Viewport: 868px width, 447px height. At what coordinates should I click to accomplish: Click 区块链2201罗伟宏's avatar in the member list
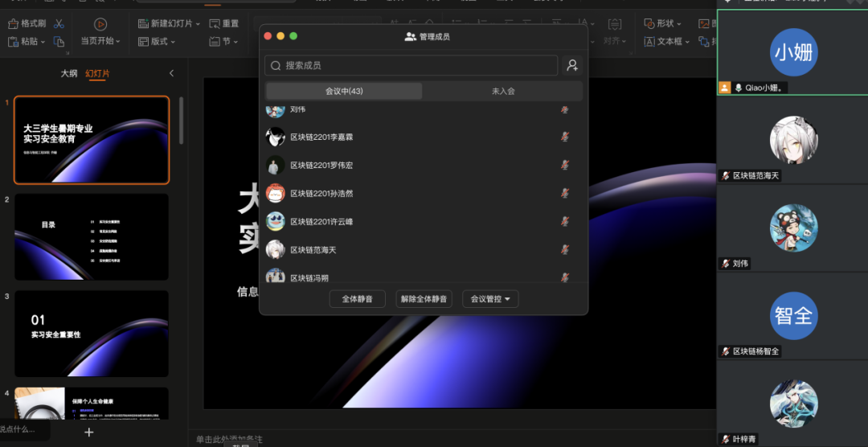(275, 165)
